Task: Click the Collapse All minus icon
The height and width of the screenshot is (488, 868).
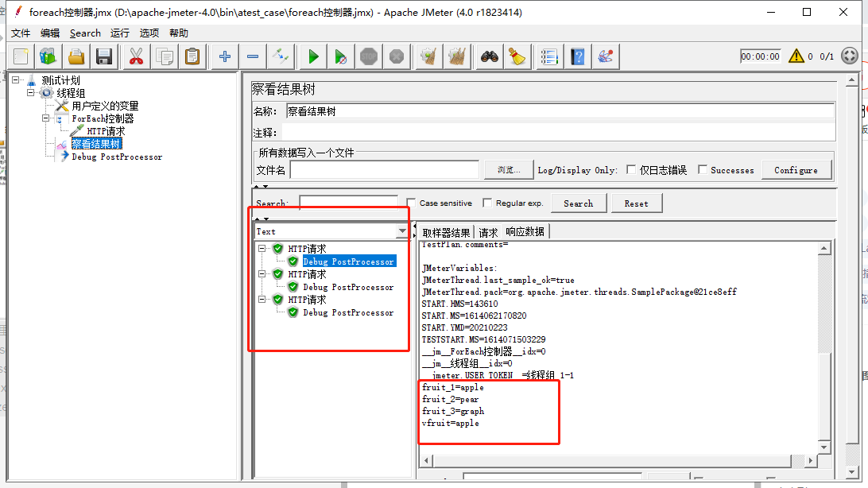Action: coord(253,56)
